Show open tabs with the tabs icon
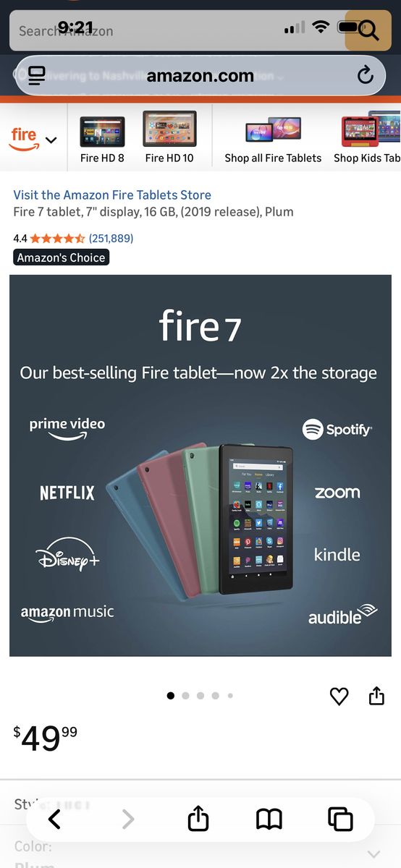Image resolution: width=401 pixels, height=868 pixels. coord(340,819)
